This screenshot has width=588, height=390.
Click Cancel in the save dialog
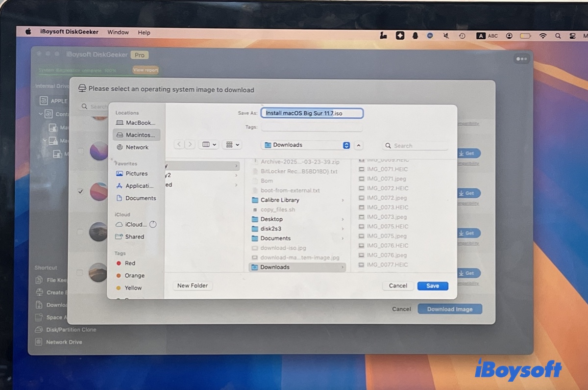398,286
